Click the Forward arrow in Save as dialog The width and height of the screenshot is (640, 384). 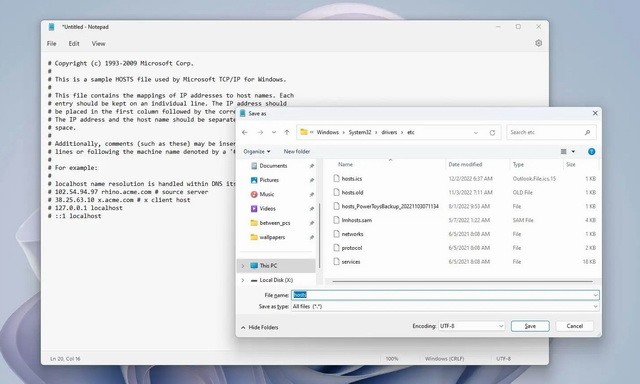click(260, 133)
